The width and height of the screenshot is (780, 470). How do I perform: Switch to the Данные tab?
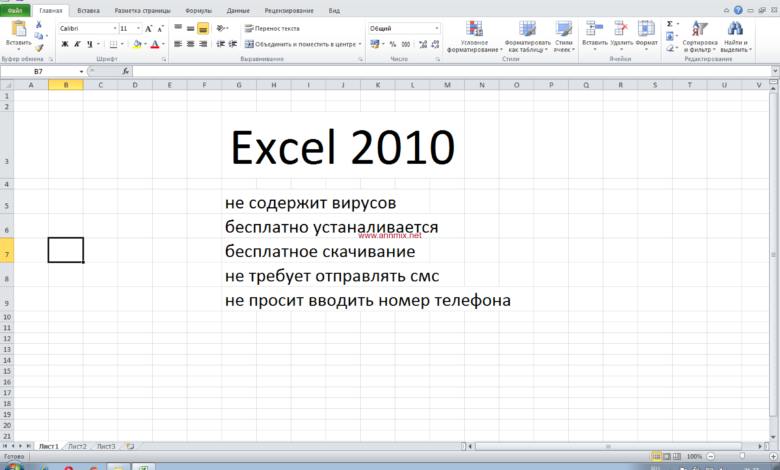click(x=238, y=10)
